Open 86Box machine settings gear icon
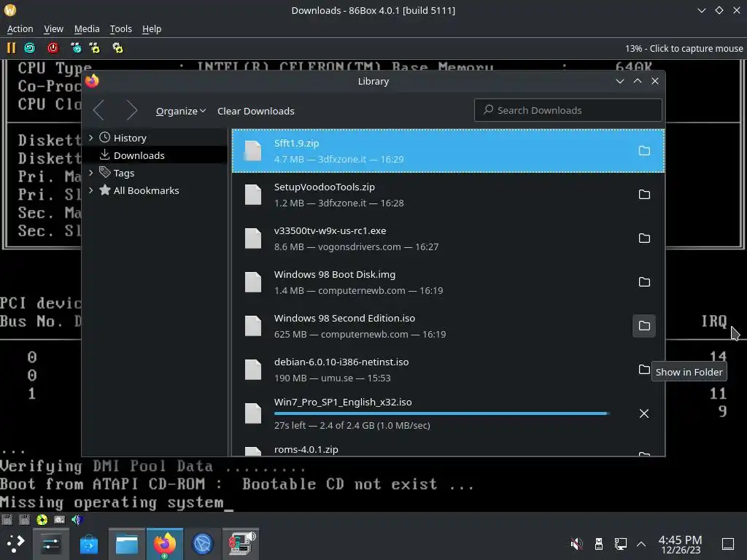The height and width of the screenshot is (560, 747). point(117,48)
